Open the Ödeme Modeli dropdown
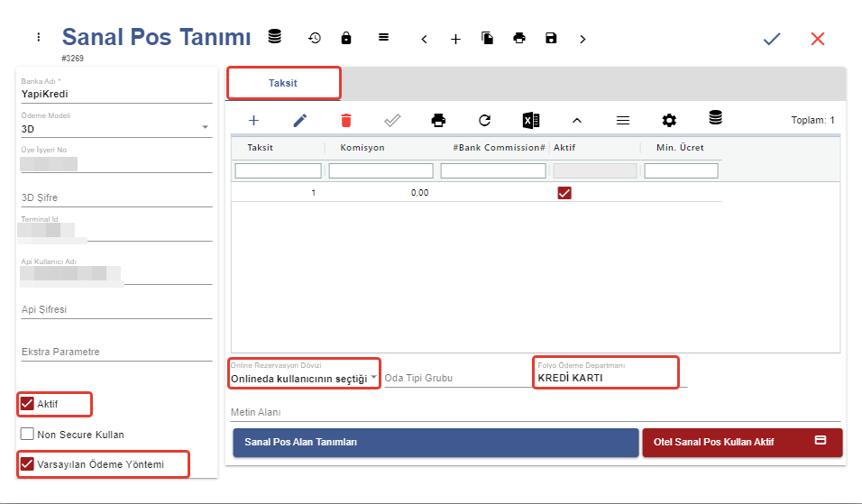The image size is (862, 504). [x=205, y=128]
